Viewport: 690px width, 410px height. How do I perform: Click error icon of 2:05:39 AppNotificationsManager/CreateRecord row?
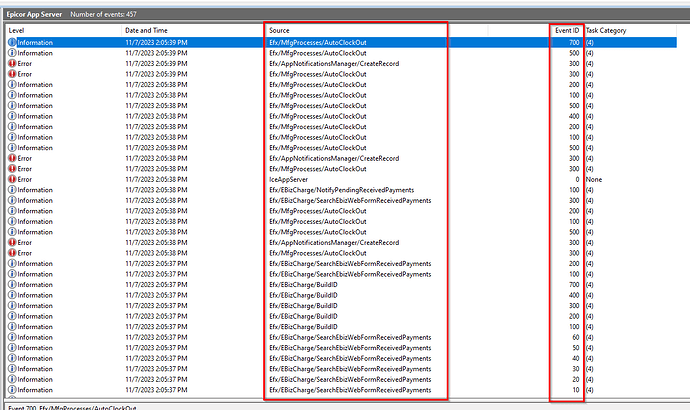(12, 64)
